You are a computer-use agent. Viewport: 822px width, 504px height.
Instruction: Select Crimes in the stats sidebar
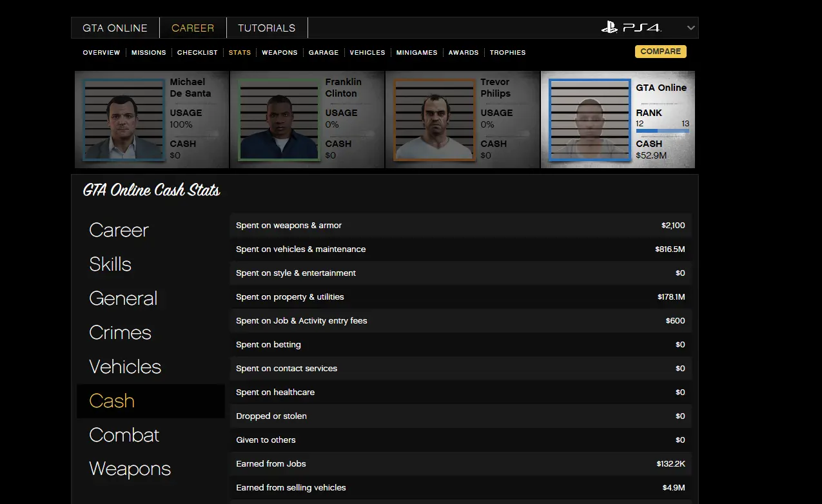(120, 333)
